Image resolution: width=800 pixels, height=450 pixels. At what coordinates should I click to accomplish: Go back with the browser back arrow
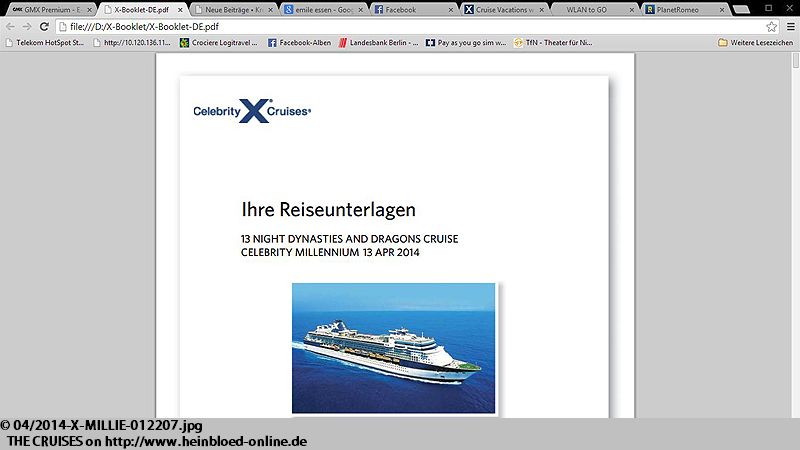point(11,27)
